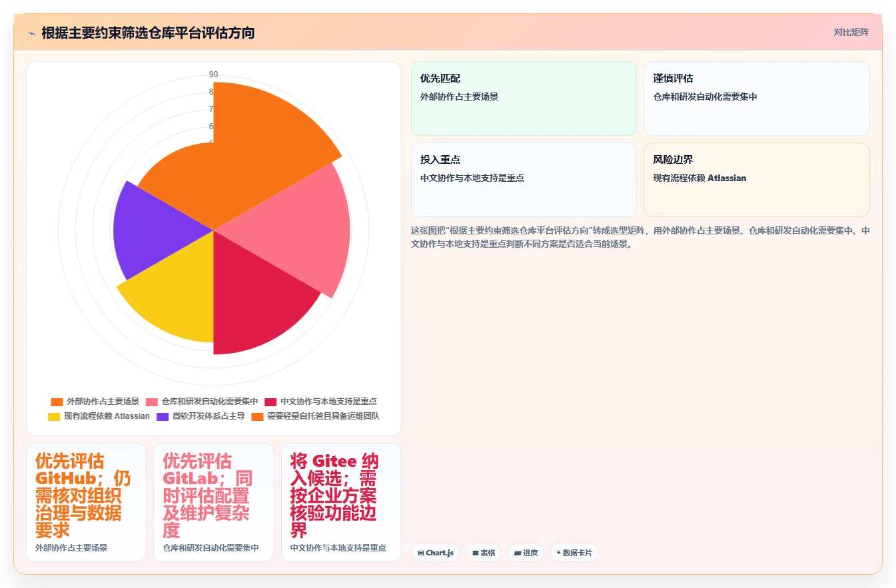Open the 风险边界 card

(x=757, y=180)
